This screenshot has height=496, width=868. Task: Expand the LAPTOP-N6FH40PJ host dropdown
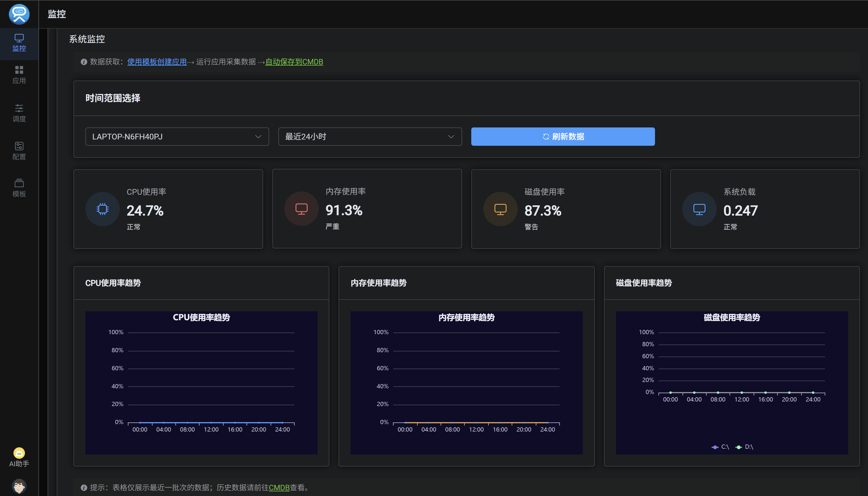coord(177,137)
